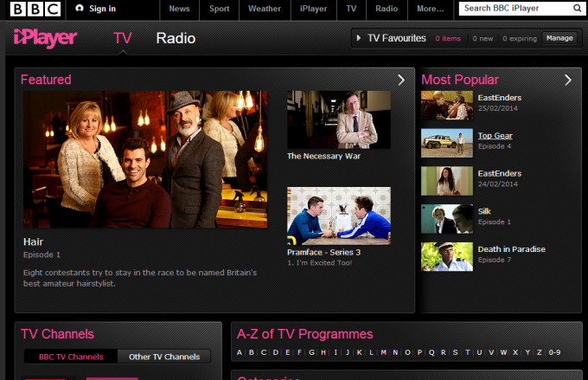Screen dimensions: 588x380
Task: Select letter M in A-Z list
Action: tap(383, 352)
